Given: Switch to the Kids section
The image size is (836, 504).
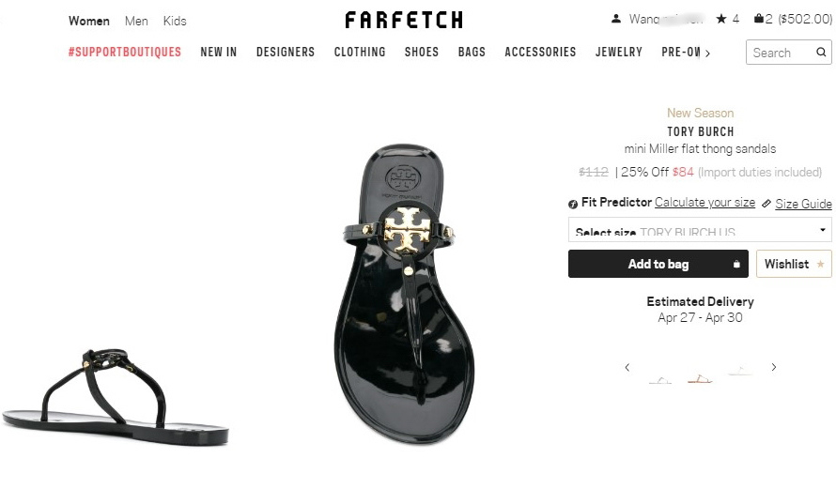Looking at the screenshot, I should [x=175, y=21].
